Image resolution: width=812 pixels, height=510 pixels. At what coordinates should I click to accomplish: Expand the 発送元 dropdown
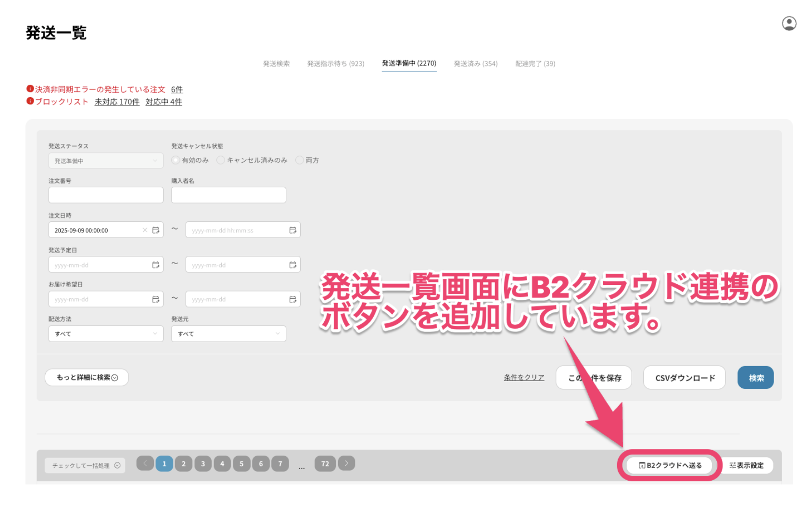click(x=228, y=334)
